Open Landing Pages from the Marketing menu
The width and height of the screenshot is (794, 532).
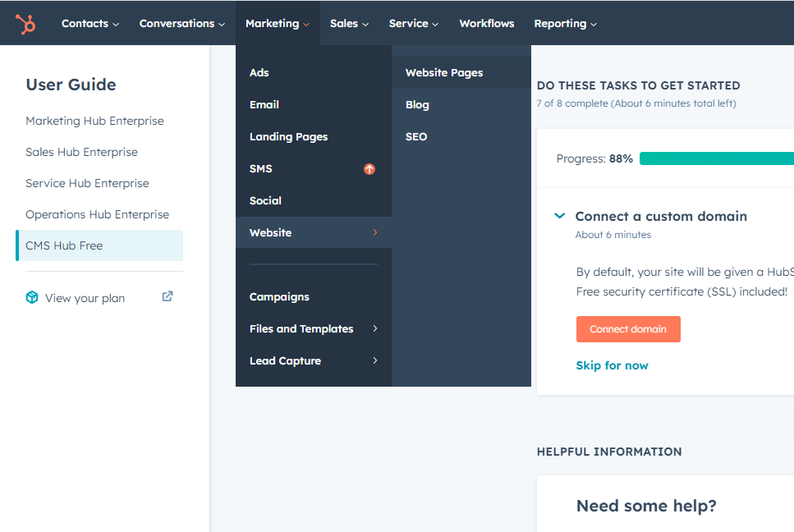(314, 136)
